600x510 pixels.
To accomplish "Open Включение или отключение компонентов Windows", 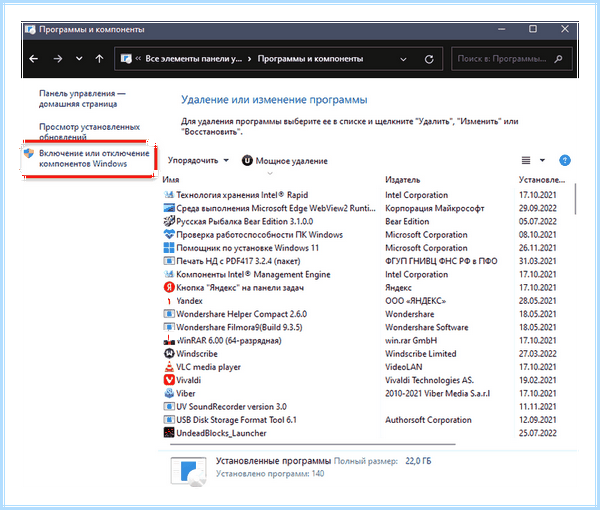I will [94, 158].
